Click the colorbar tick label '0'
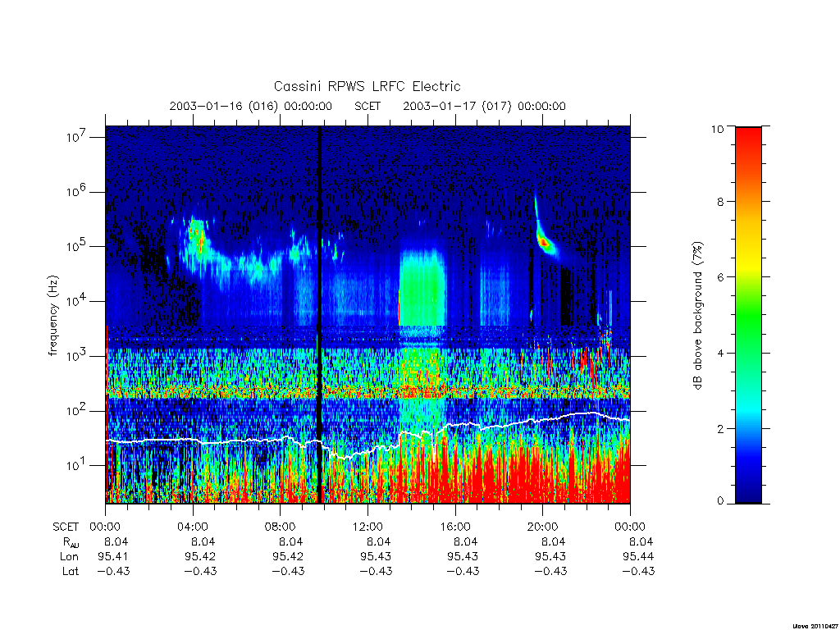Screen dimensions: 840x630 coord(720,501)
